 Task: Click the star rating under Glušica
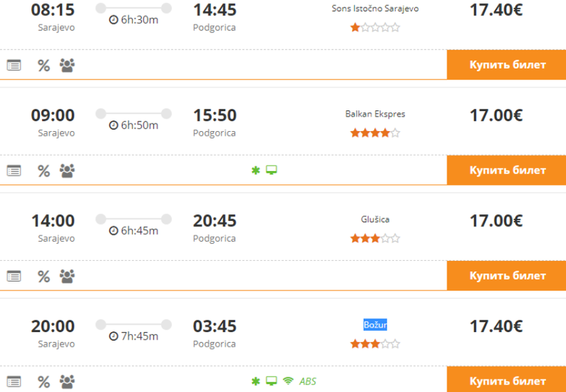(x=375, y=239)
